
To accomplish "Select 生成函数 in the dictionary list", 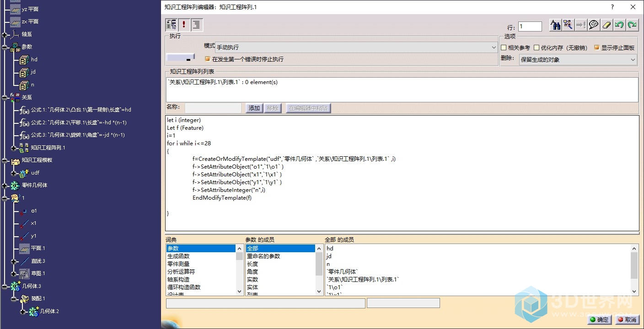I will coord(201,256).
